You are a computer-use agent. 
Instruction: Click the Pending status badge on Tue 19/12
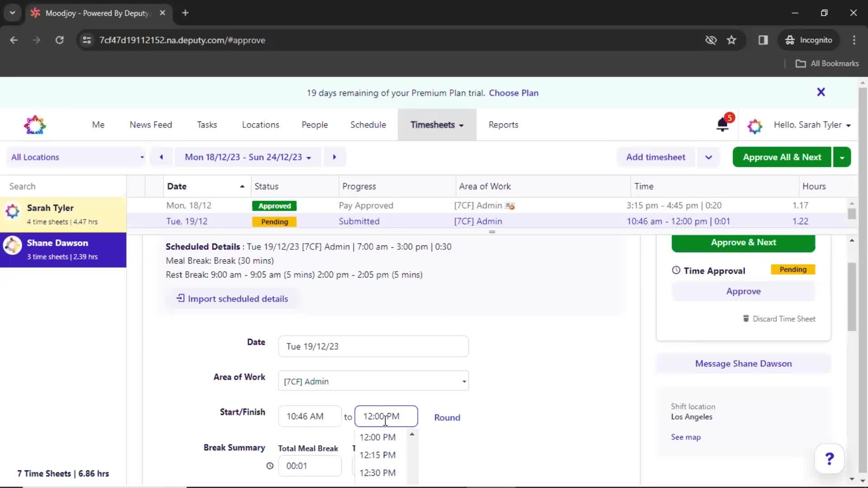(x=274, y=222)
